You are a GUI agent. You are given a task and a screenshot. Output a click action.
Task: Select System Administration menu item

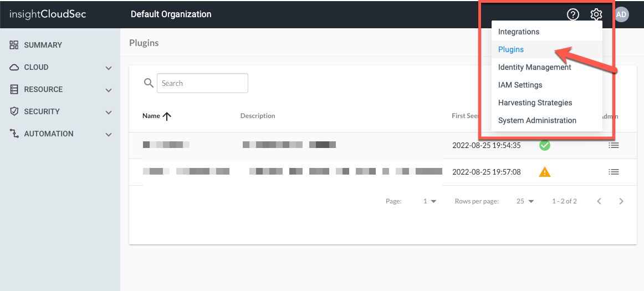(547, 120)
